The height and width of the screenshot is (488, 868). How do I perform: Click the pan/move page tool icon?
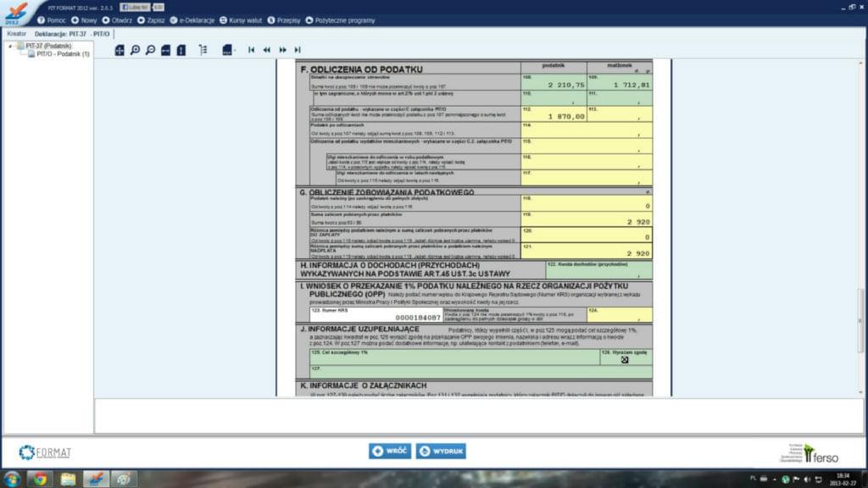click(120, 50)
